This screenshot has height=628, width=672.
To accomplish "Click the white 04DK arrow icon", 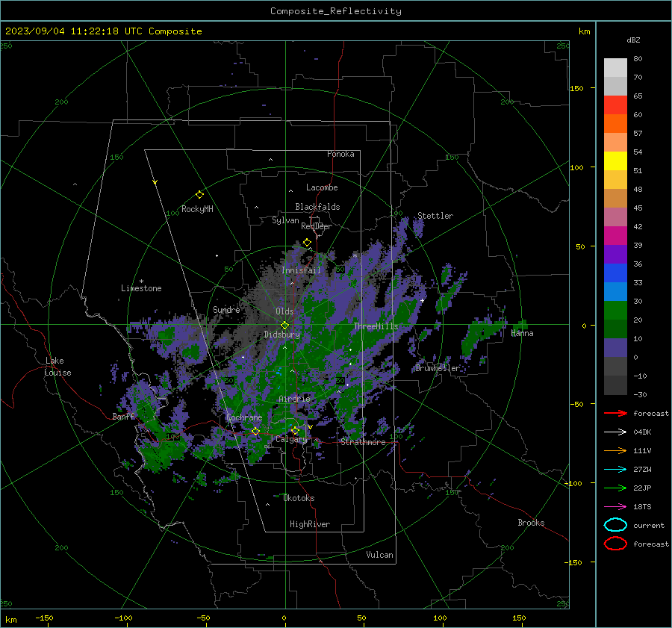I will coord(615,432).
